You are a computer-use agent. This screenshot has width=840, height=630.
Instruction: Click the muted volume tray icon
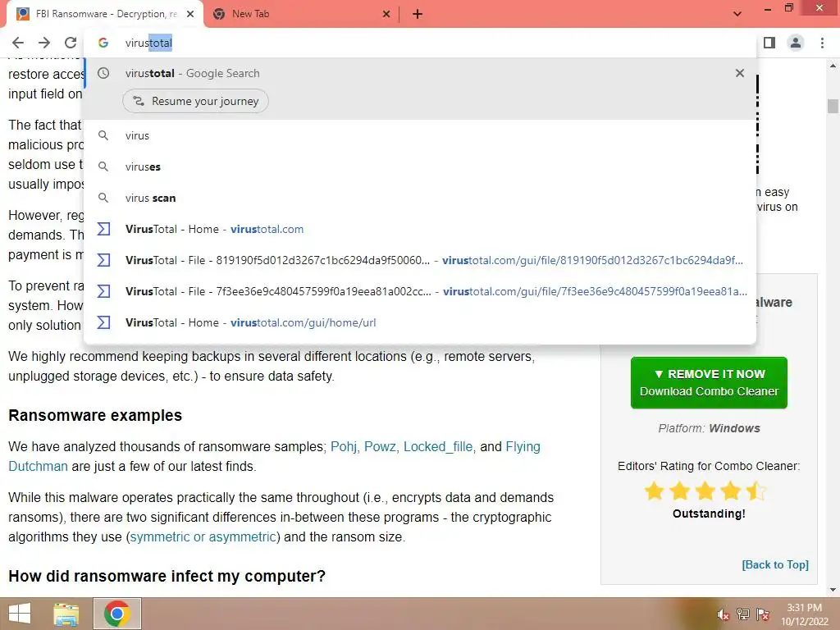point(724,615)
